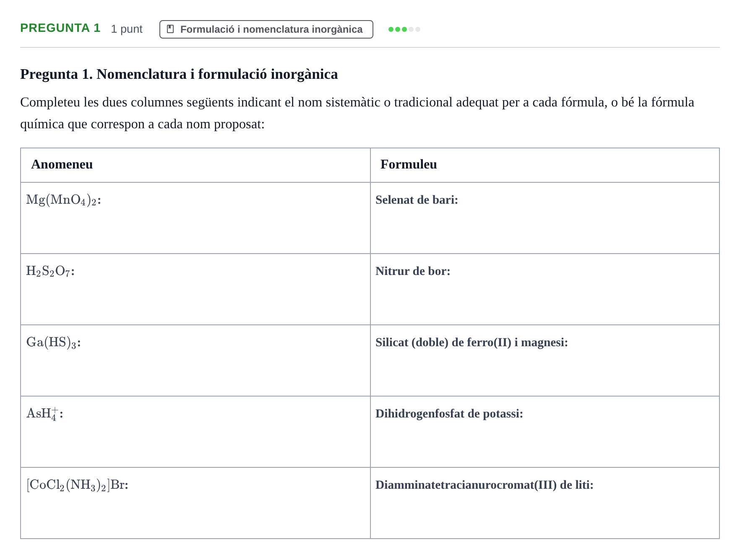Click the Dihidrogenfosfat de potassi cell
The width and height of the screenshot is (740, 560).
545,432
